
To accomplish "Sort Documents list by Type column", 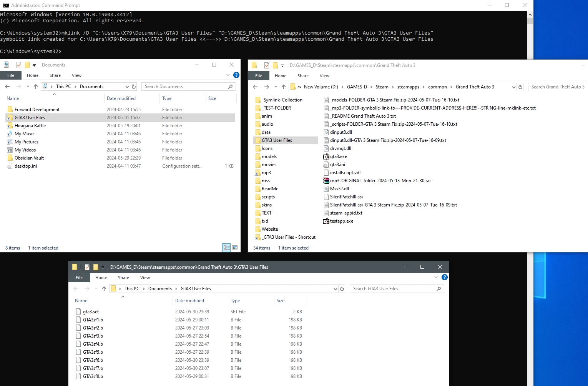I will point(183,98).
